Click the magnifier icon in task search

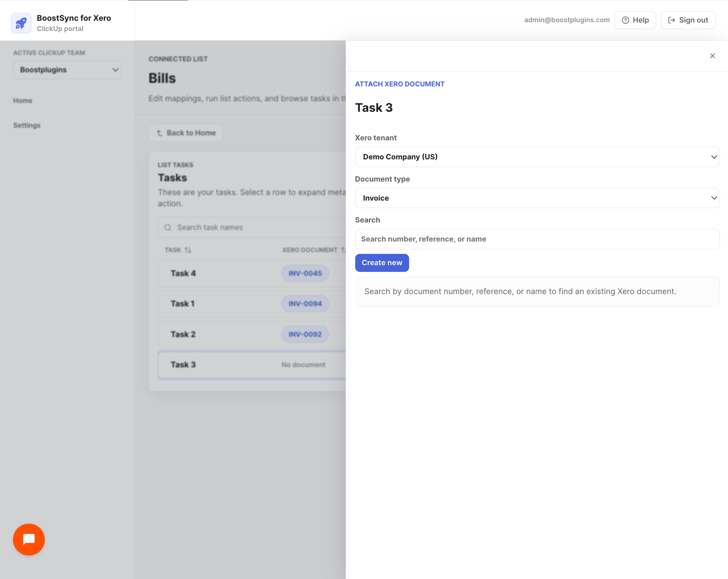pos(168,227)
